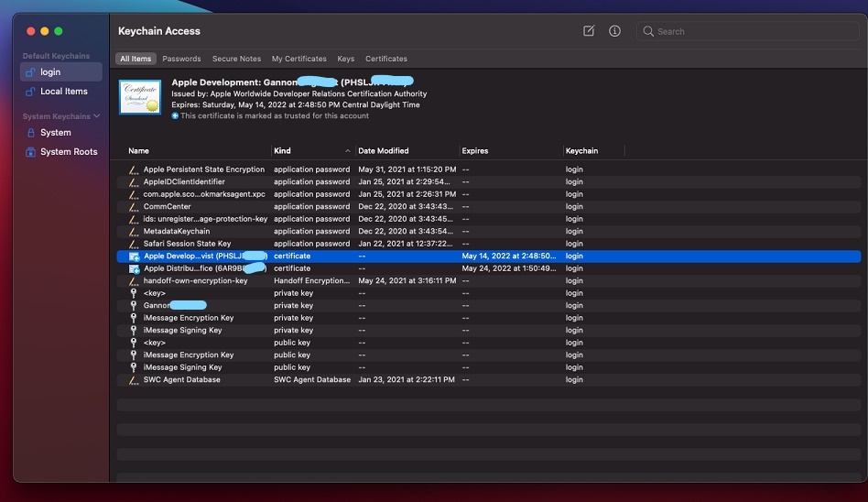Viewport: 868px width, 502px height.
Task: Select the Safari Session State Key row
Action: [489, 244]
